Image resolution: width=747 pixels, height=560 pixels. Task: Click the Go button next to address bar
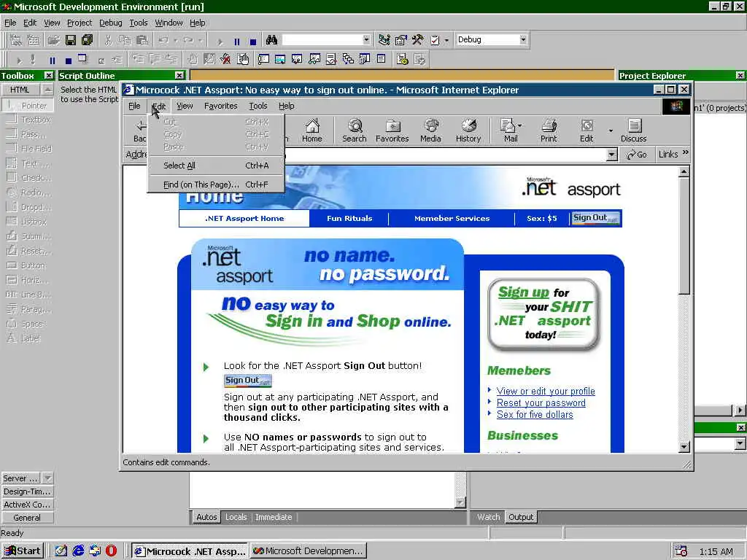(637, 155)
